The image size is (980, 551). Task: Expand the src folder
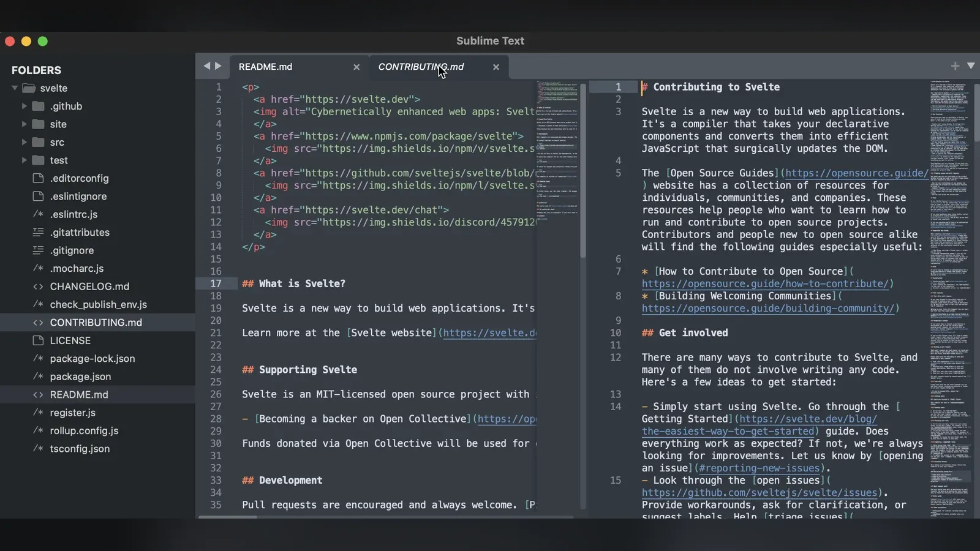(x=24, y=142)
